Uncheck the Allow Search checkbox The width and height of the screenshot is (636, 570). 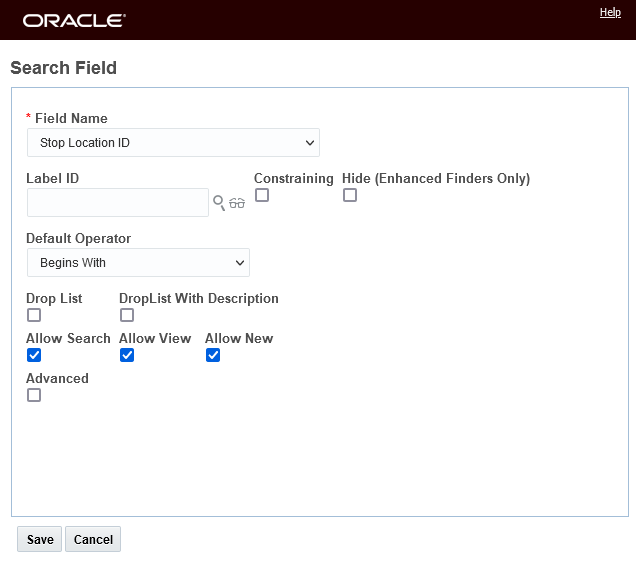pyautogui.click(x=34, y=355)
